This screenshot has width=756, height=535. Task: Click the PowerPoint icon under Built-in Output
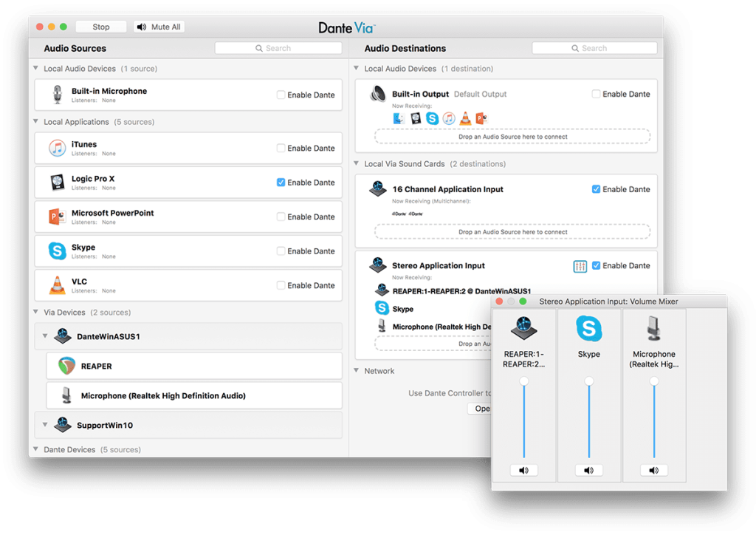481,118
